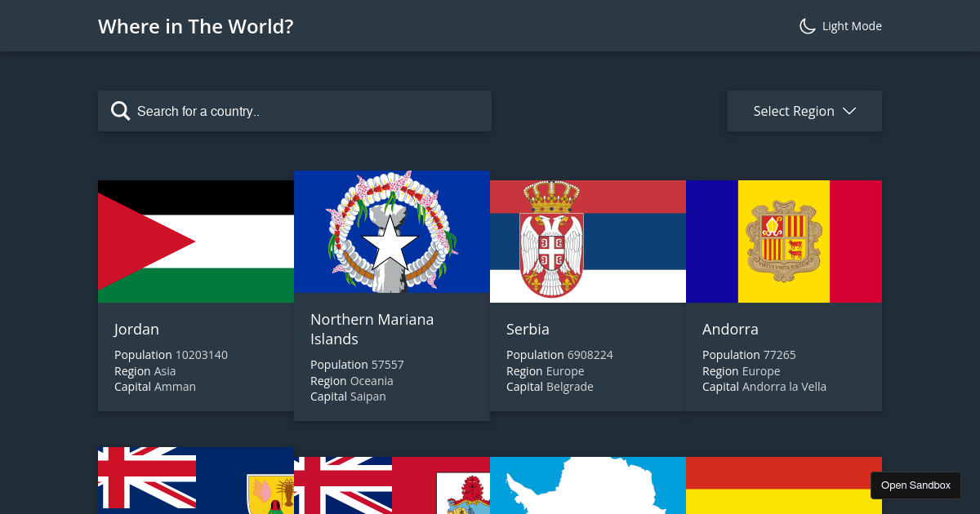Click the Northern Mariana Islands flag

pyautogui.click(x=392, y=232)
